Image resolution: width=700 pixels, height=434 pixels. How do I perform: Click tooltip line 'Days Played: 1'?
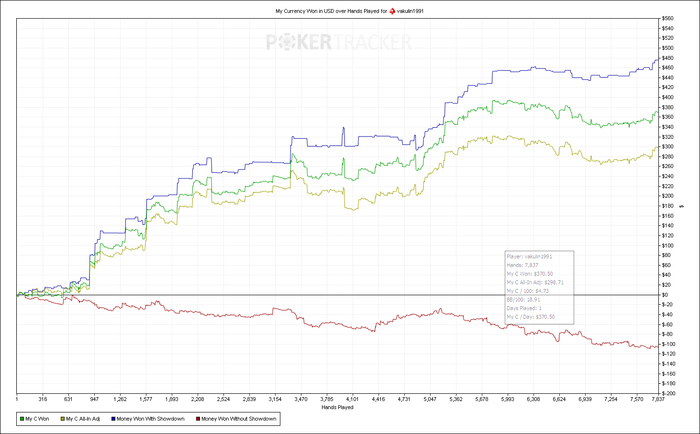point(524,308)
